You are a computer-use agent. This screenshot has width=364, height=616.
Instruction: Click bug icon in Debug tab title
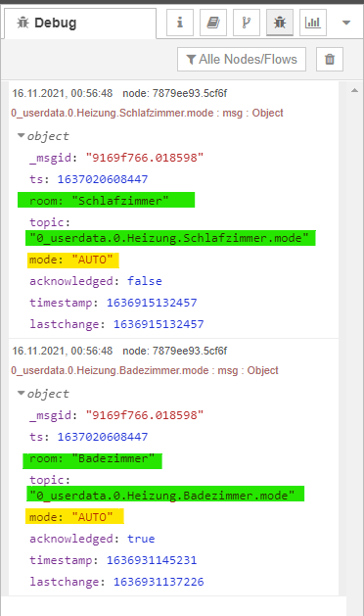click(23, 23)
